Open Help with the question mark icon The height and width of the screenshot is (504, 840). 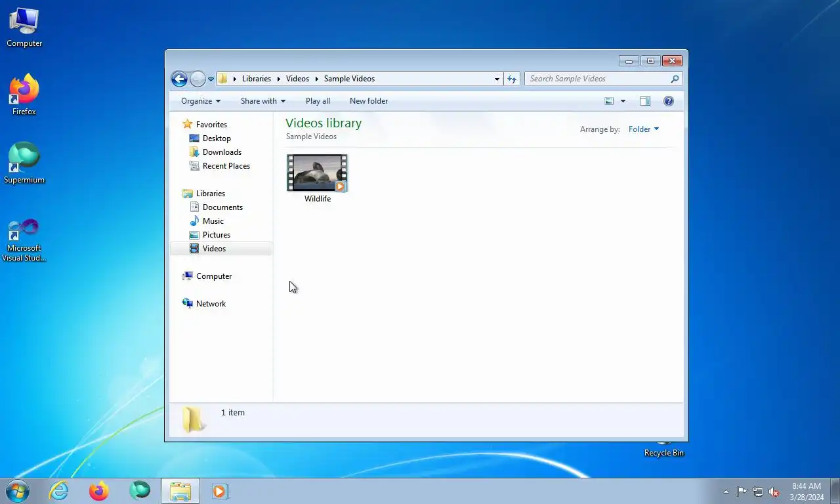669,101
